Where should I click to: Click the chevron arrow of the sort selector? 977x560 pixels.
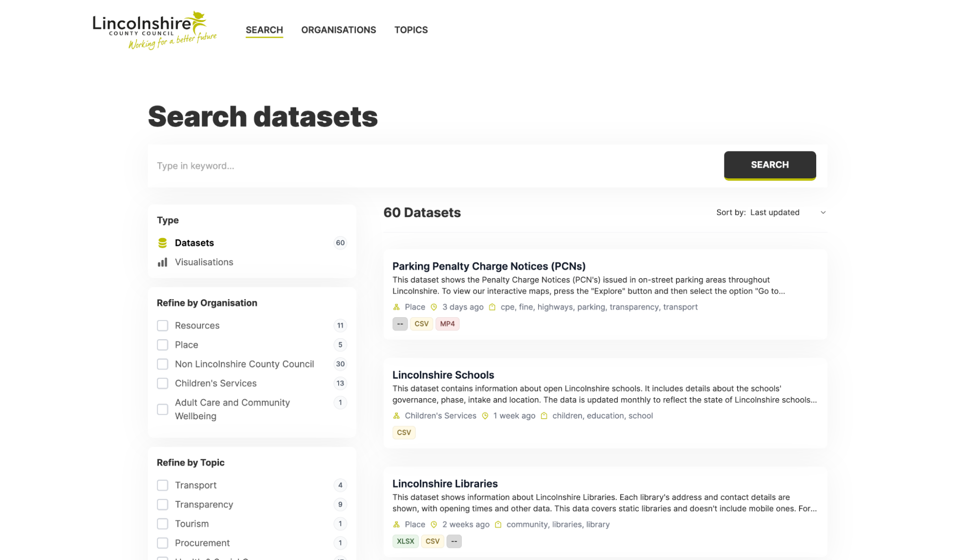(x=823, y=213)
